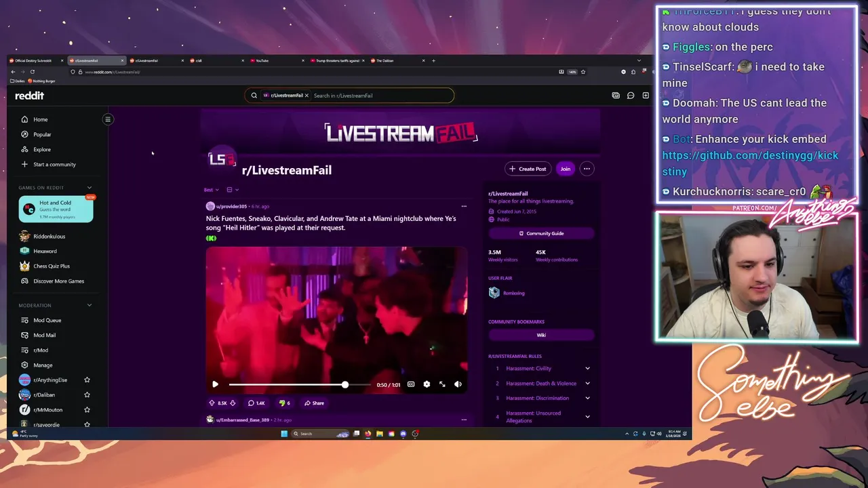Toggle closed captions on the video

(x=411, y=384)
